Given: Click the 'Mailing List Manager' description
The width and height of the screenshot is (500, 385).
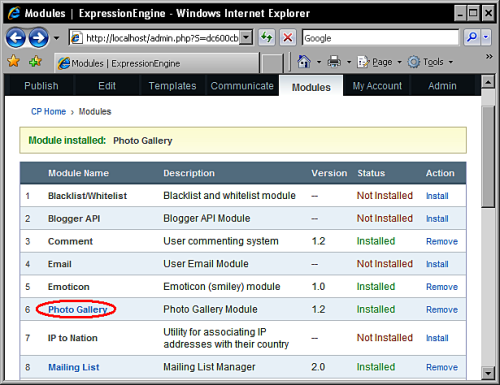Looking at the screenshot, I should tap(209, 367).
